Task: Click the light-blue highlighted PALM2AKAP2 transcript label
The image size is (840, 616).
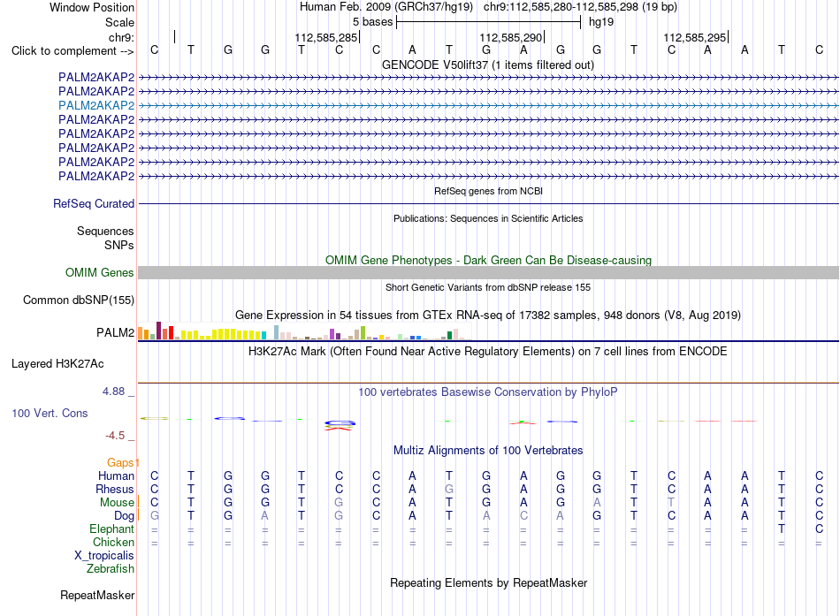Action: [96, 105]
